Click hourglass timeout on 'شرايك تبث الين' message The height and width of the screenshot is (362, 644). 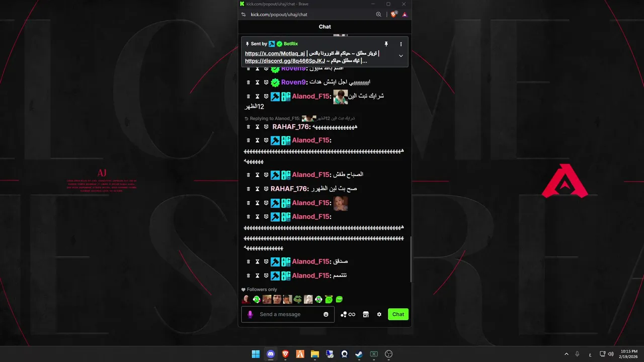[x=257, y=96]
